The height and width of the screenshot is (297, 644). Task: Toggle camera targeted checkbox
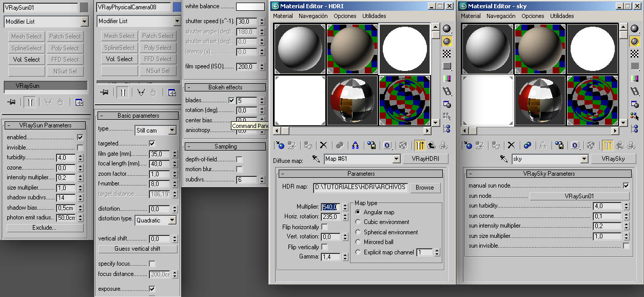tap(152, 143)
